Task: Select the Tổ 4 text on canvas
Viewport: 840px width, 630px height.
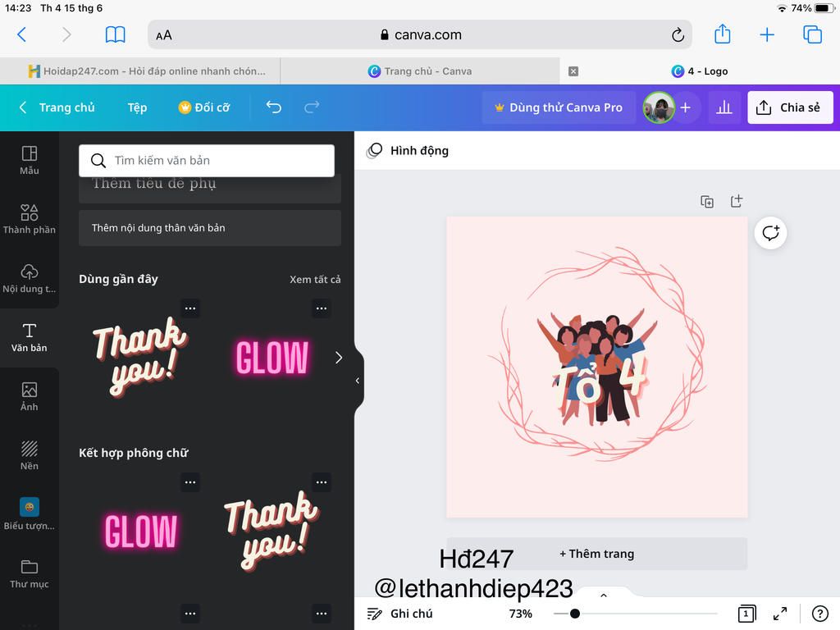Action: click(599, 382)
